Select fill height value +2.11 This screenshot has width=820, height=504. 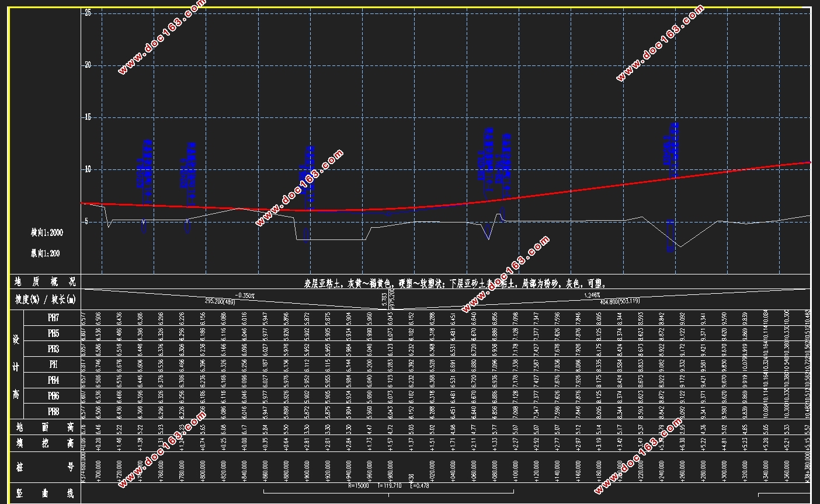coord(474,443)
